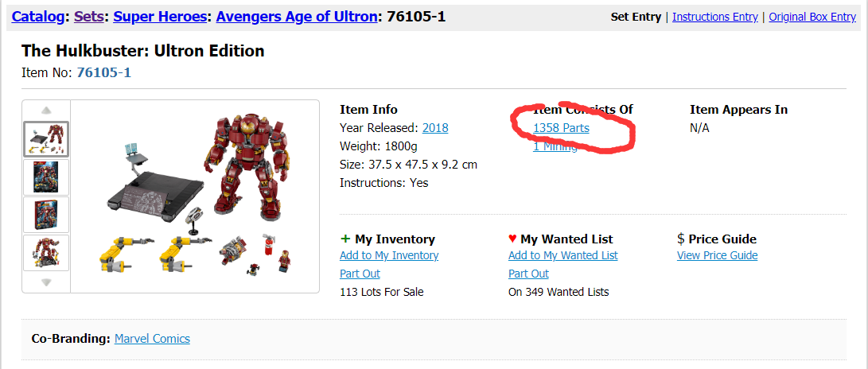Select the second box art thumbnail
868x369 pixels.
tap(46, 177)
